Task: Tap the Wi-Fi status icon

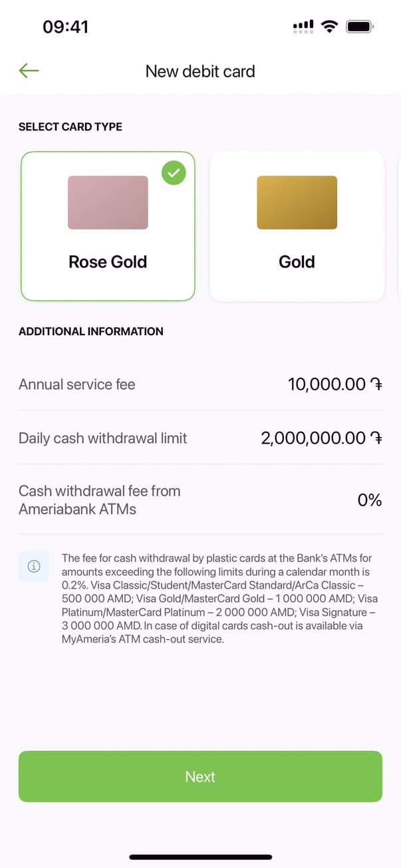Action: pos(329,27)
